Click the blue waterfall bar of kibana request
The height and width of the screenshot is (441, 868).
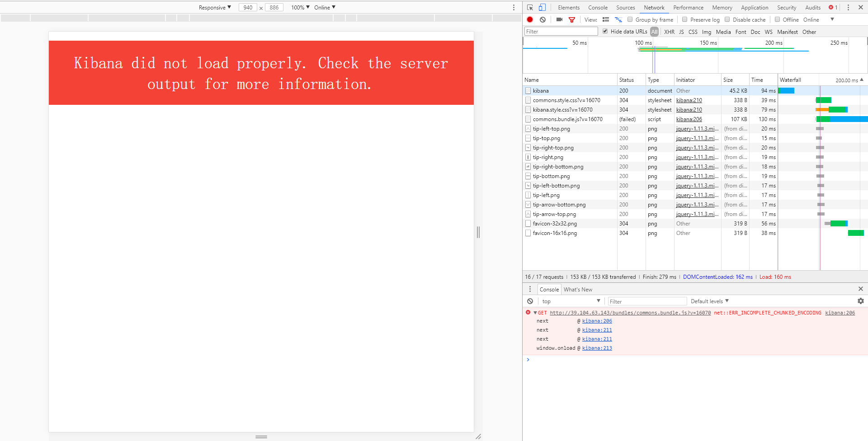point(786,91)
